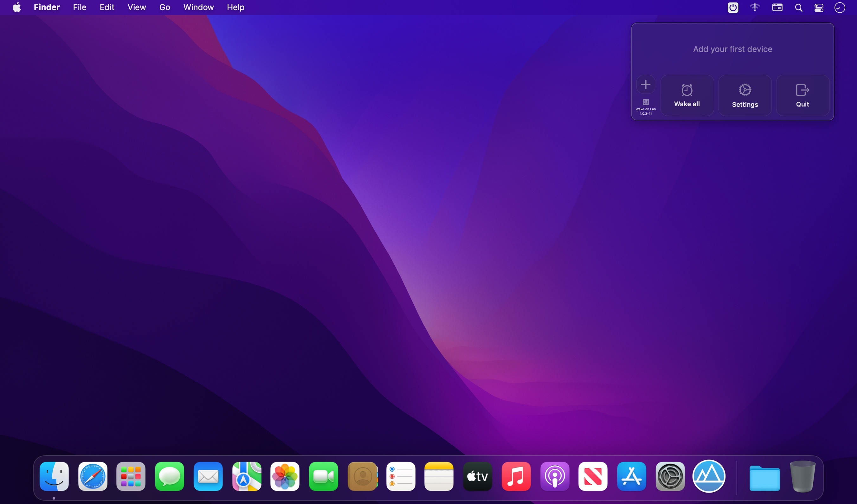The height and width of the screenshot is (504, 857).
Task: Open Maps from the dock
Action: coord(247,476)
